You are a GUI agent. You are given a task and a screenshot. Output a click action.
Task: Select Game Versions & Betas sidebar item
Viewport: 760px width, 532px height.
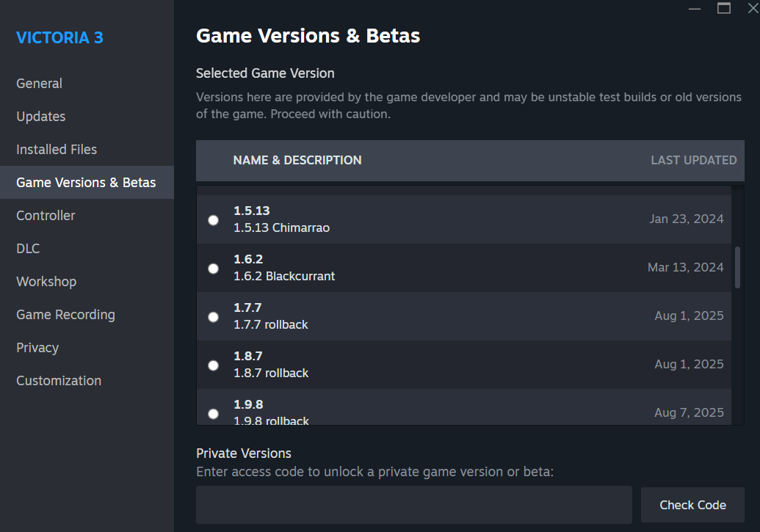tap(87, 182)
